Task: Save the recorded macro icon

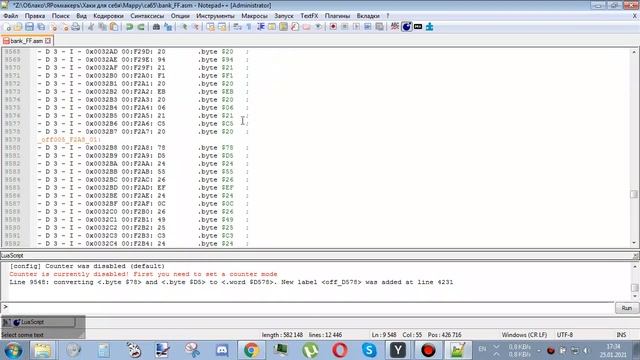Action: (x=379, y=27)
